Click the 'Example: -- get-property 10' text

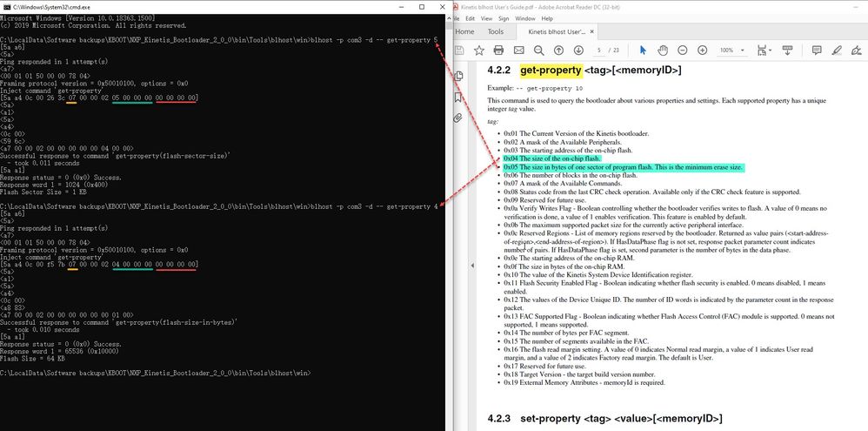(535, 88)
